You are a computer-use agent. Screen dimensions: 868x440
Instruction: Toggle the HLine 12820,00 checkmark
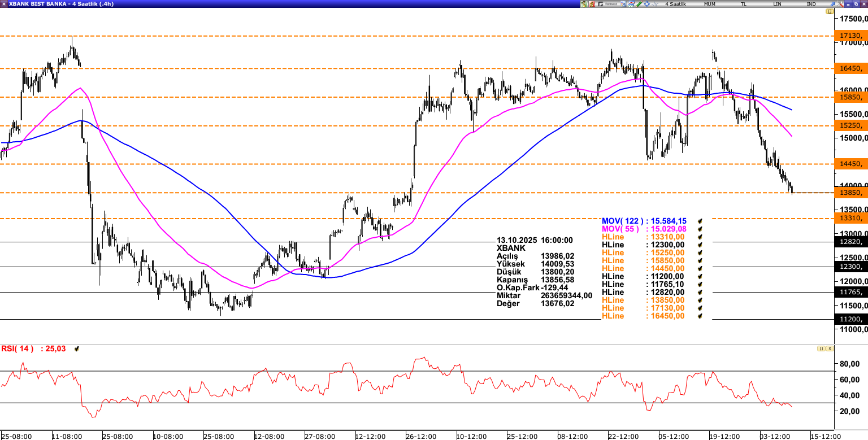pyautogui.click(x=700, y=293)
